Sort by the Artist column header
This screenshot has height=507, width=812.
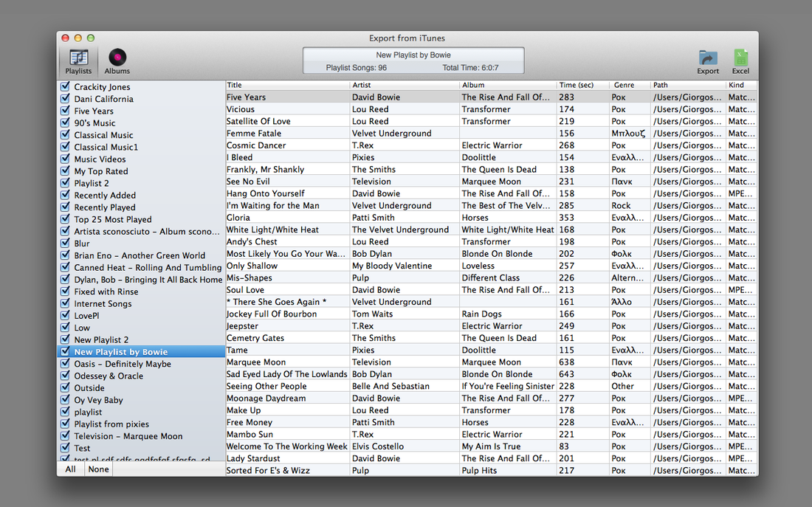pos(405,85)
